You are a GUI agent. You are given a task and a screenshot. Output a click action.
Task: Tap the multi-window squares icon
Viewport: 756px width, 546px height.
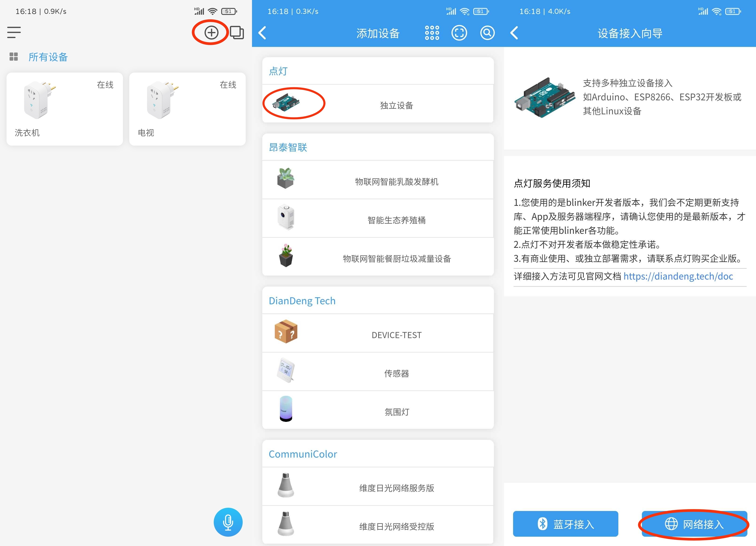[x=237, y=33]
